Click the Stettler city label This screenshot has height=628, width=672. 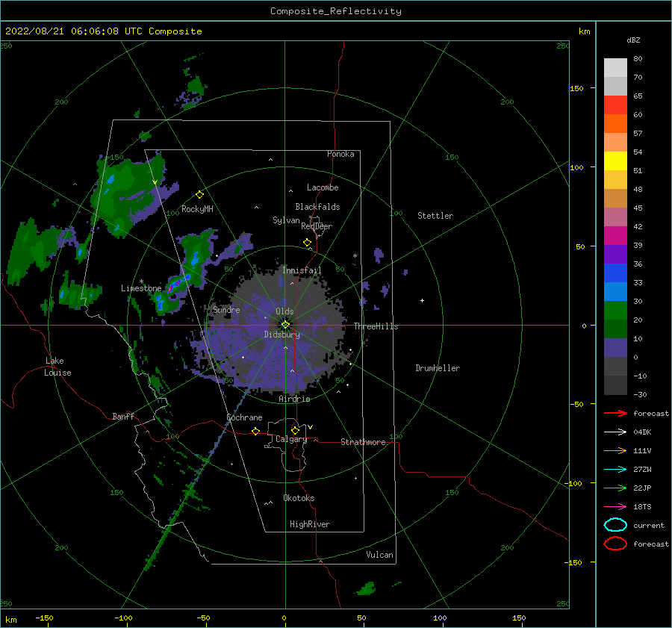tap(435, 216)
